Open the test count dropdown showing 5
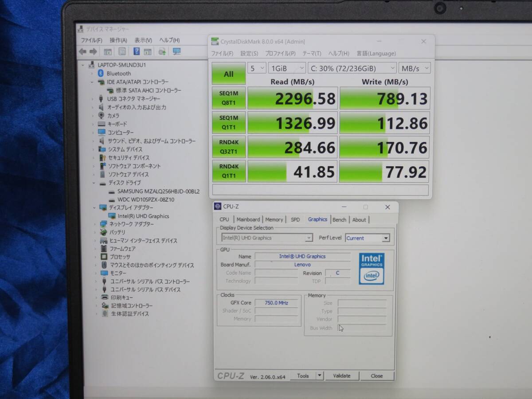Screen dimensions: 532x399 [x=257, y=68]
